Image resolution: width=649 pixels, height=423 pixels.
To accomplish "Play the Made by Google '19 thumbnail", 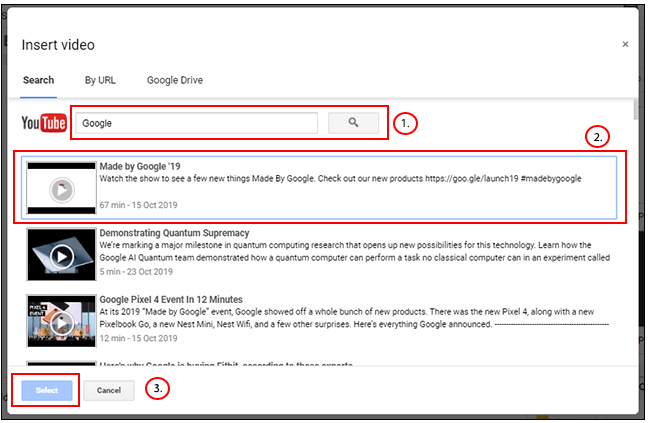I will (x=62, y=188).
